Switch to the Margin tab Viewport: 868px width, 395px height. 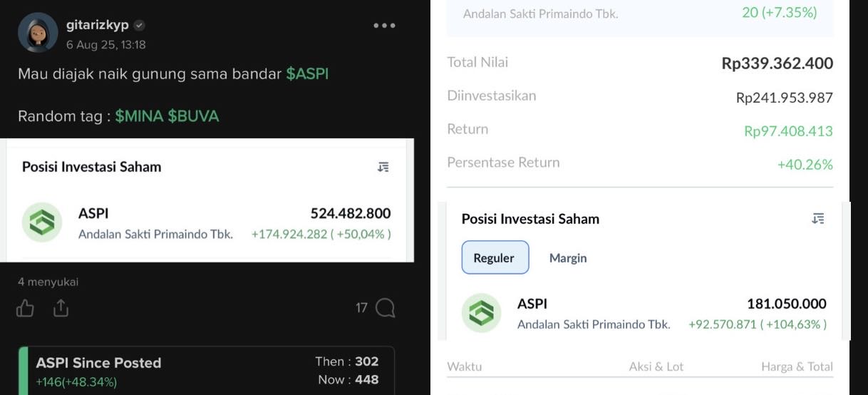(x=568, y=258)
